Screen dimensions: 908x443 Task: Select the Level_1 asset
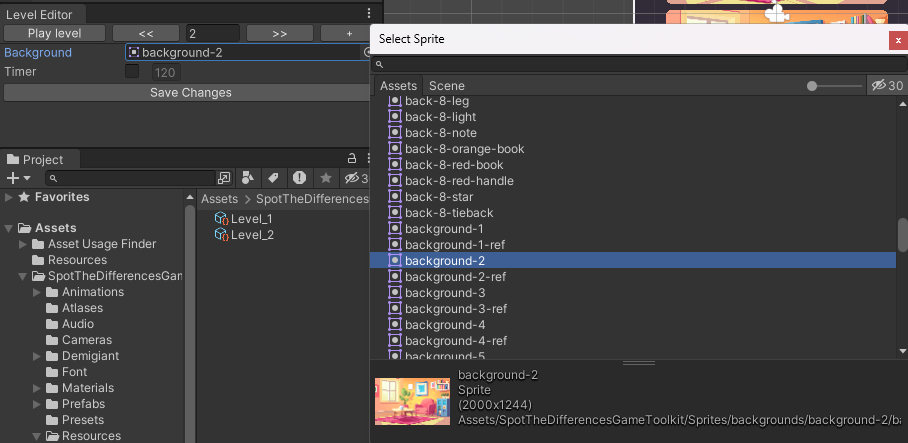[251, 219]
